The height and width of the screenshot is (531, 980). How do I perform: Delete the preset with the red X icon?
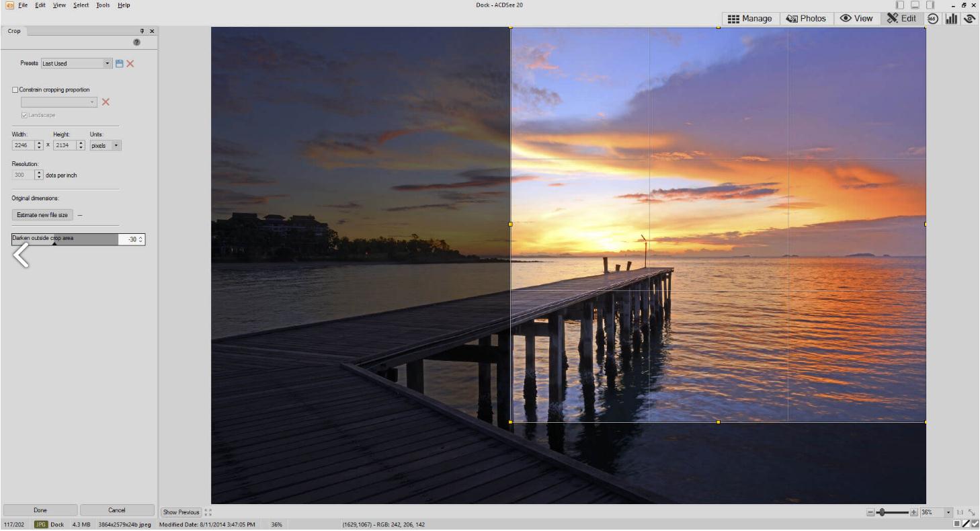click(x=130, y=63)
